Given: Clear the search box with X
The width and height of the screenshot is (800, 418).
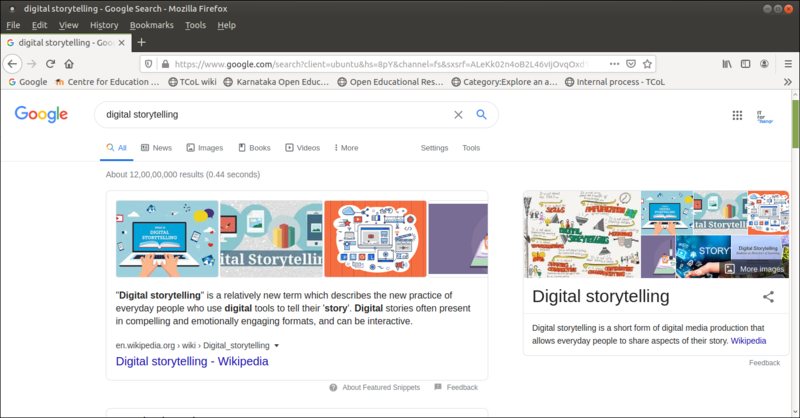Looking at the screenshot, I should (x=458, y=115).
